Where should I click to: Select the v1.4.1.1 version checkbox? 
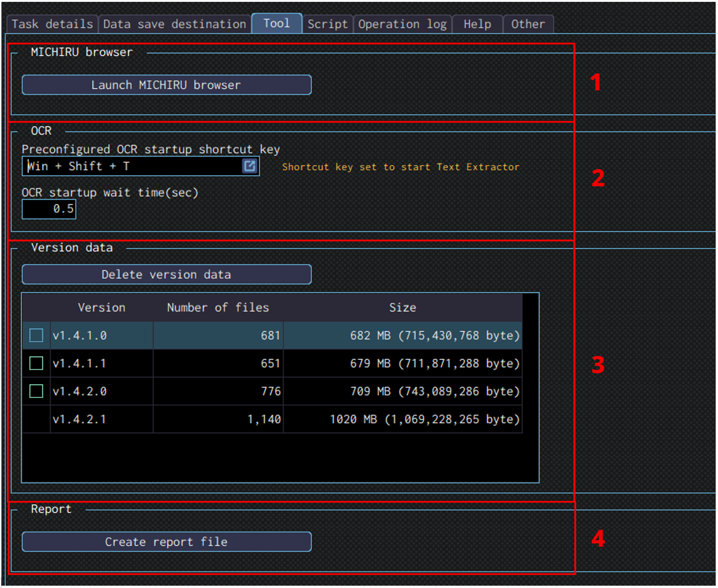(x=36, y=363)
